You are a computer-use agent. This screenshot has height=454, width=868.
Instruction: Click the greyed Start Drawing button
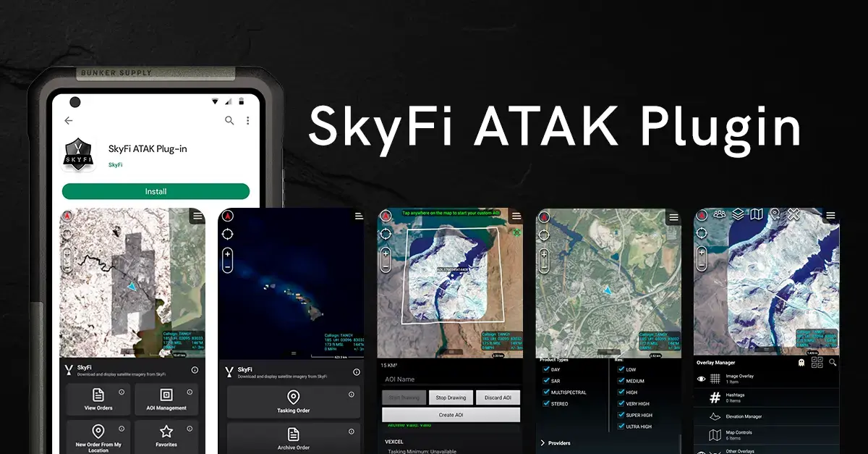404,398
